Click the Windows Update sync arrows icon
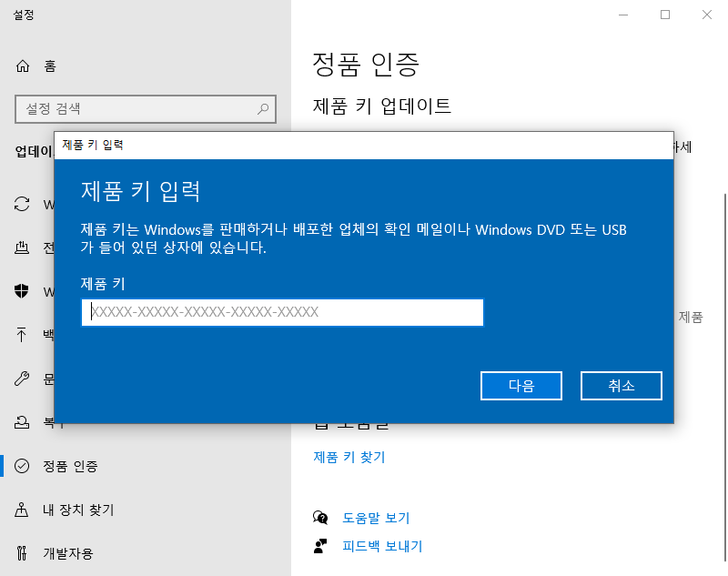The image size is (728, 576). point(22,204)
